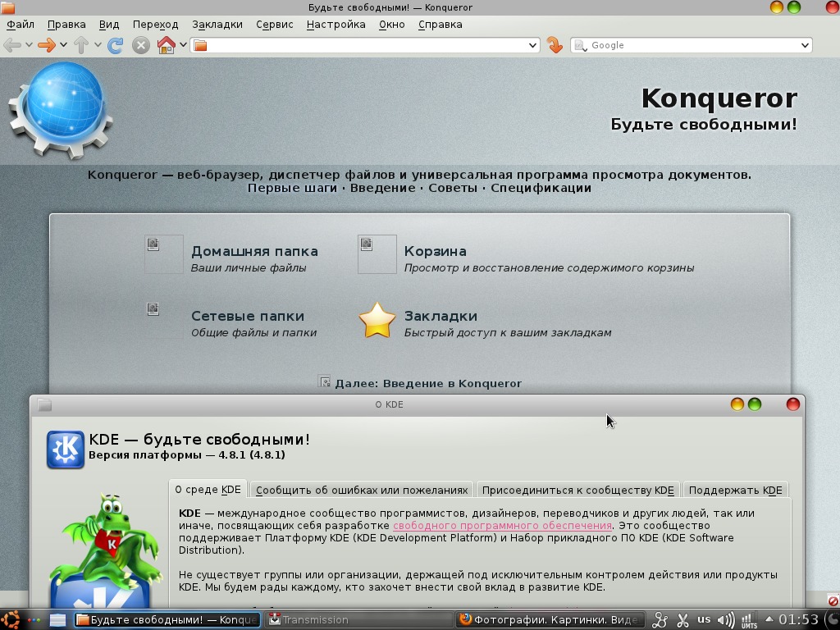Click the Trash placeholder icon
The height and width of the screenshot is (630, 840).
(x=377, y=254)
